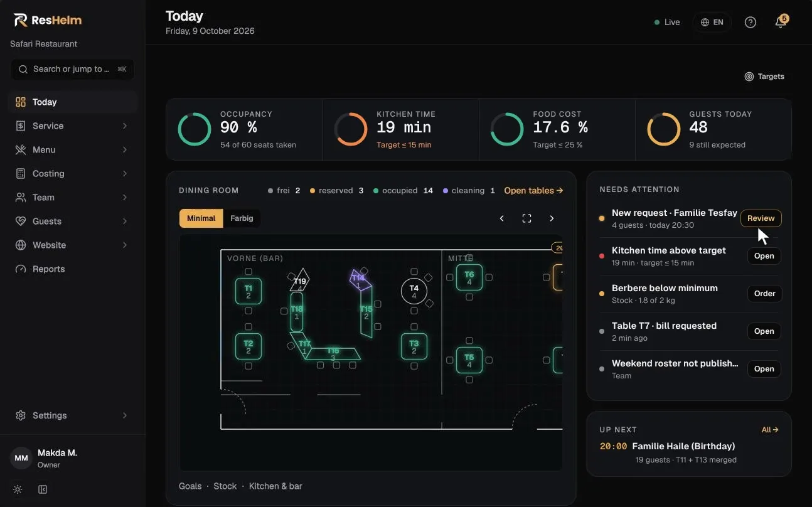Select table T6 on the floor plan
Viewport: 812px width, 507px height.
469,277
